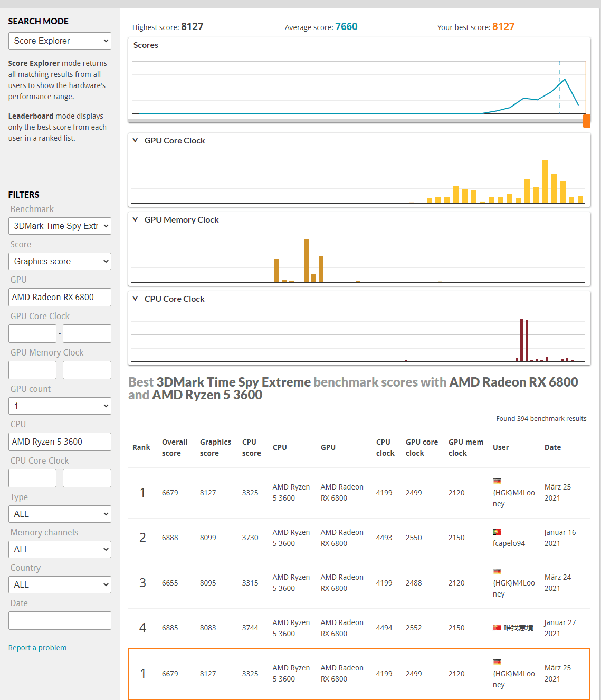Open the Memory channels dropdown
This screenshot has height=700, width=601.
[x=60, y=549]
